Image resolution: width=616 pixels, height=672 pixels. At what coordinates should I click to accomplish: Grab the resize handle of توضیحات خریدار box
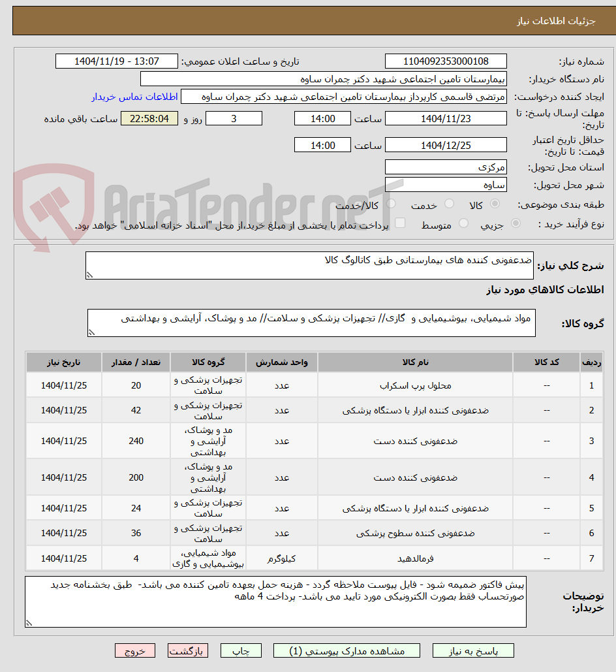click(29, 623)
